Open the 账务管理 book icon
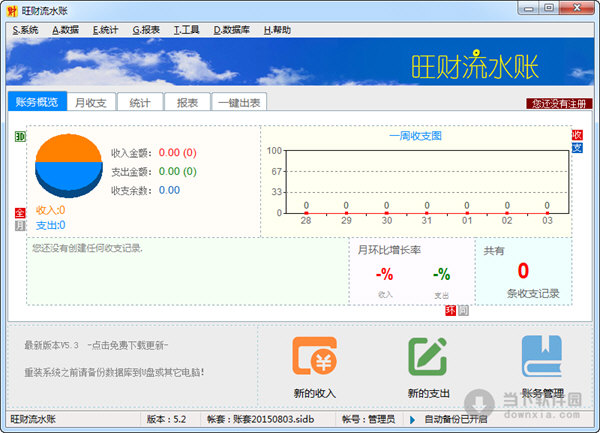 pyautogui.click(x=542, y=356)
